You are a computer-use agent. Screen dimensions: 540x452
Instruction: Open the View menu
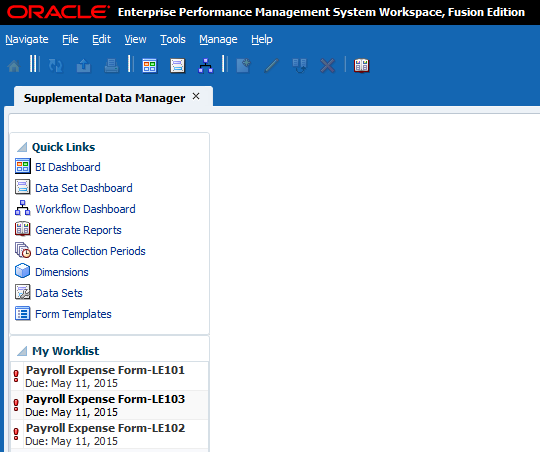coord(135,39)
